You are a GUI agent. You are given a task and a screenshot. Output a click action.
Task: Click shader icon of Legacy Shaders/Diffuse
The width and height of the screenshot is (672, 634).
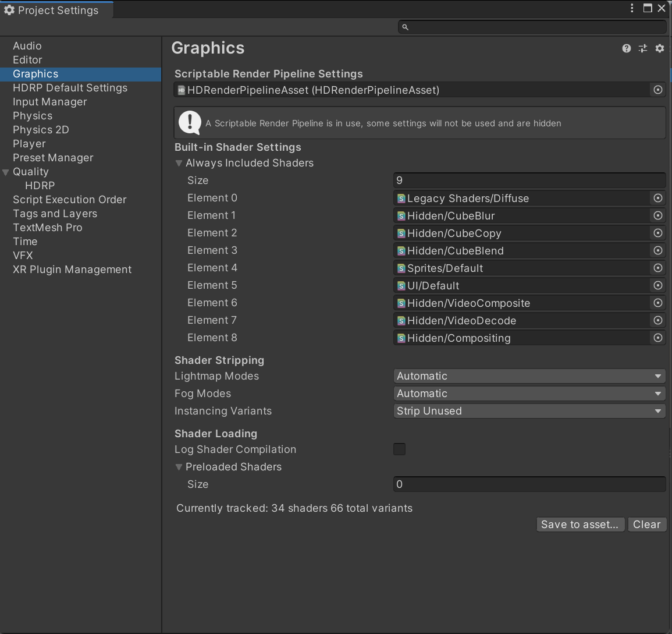(401, 199)
